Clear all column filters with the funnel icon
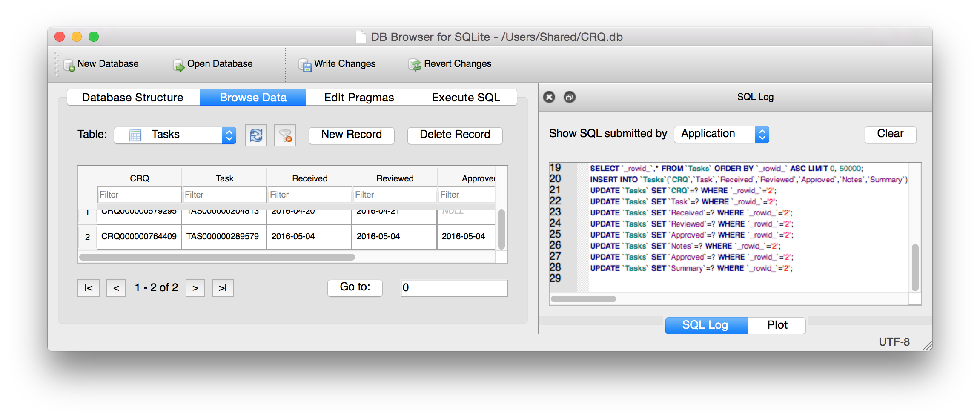This screenshot has height=419, width=980. [x=285, y=135]
